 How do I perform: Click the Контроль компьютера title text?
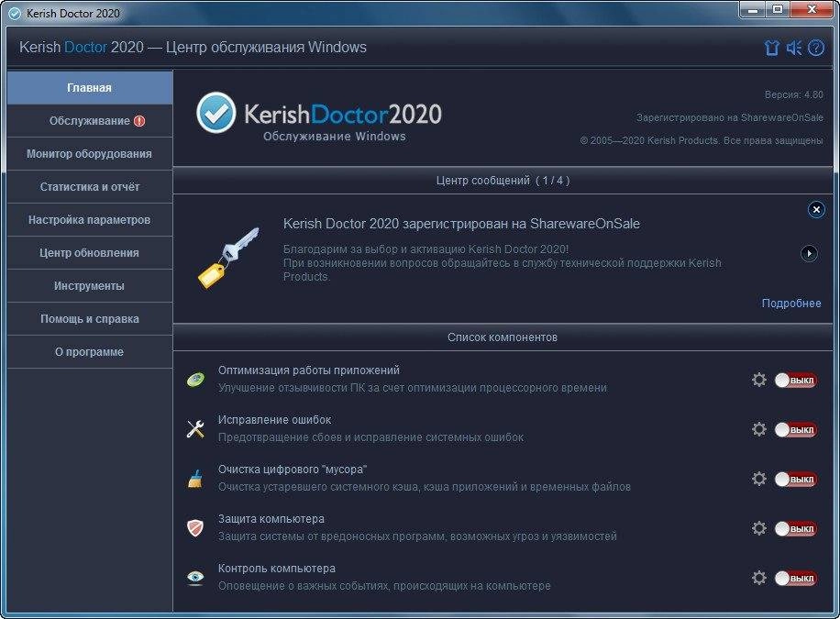tap(276, 568)
